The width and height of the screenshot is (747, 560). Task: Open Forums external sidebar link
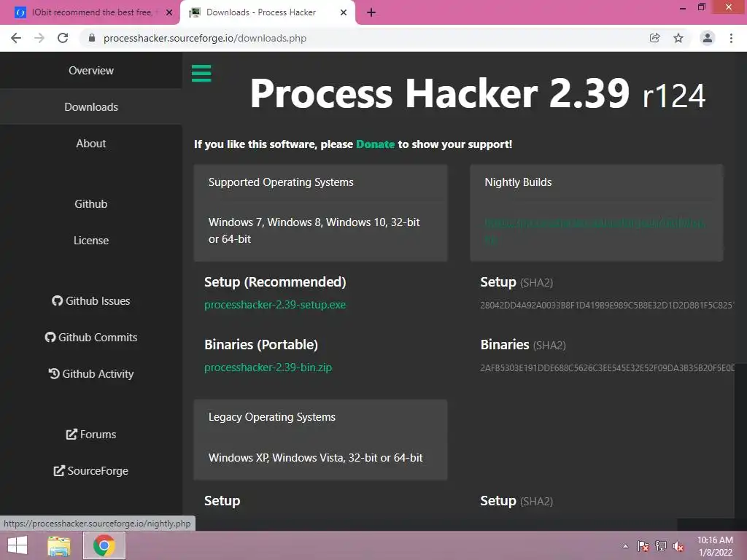(x=91, y=435)
